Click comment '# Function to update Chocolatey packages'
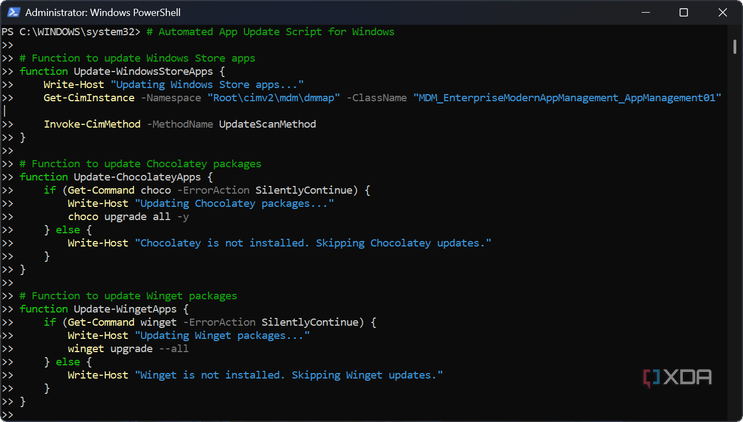This screenshot has height=422, width=743. pyautogui.click(x=140, y=164)
